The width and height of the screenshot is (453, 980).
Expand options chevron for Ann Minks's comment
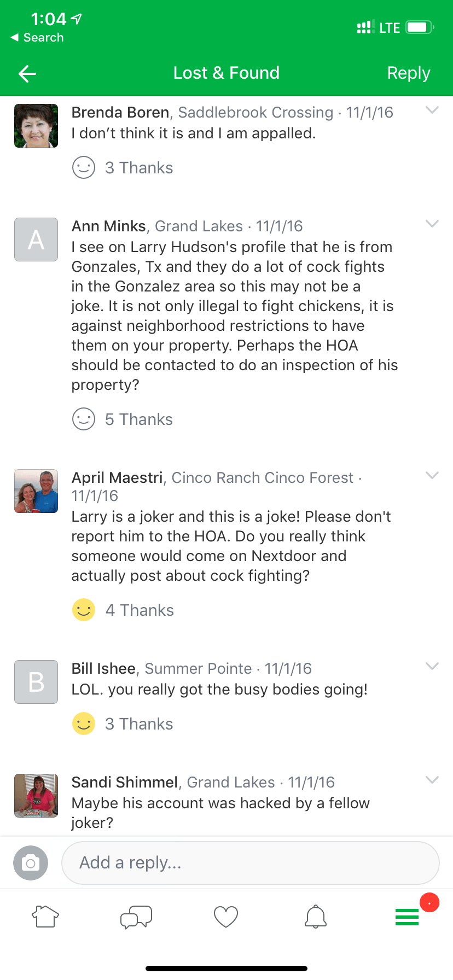point(432,224)
